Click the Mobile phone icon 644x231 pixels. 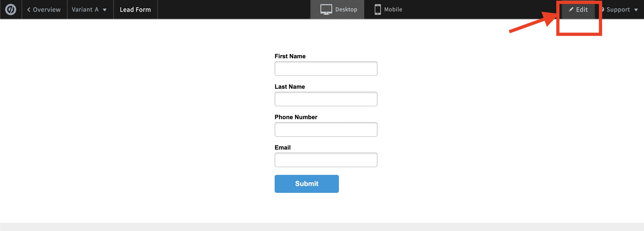(x=377, y=9)
